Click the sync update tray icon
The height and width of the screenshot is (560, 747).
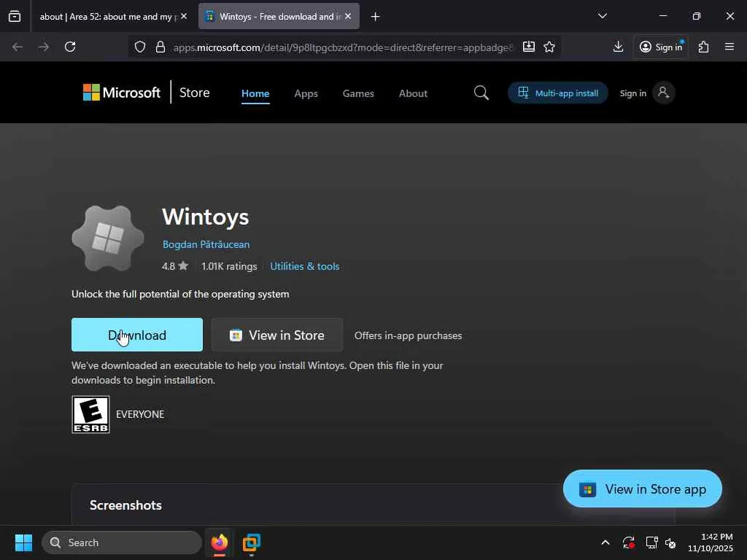(x=628, y=542)
